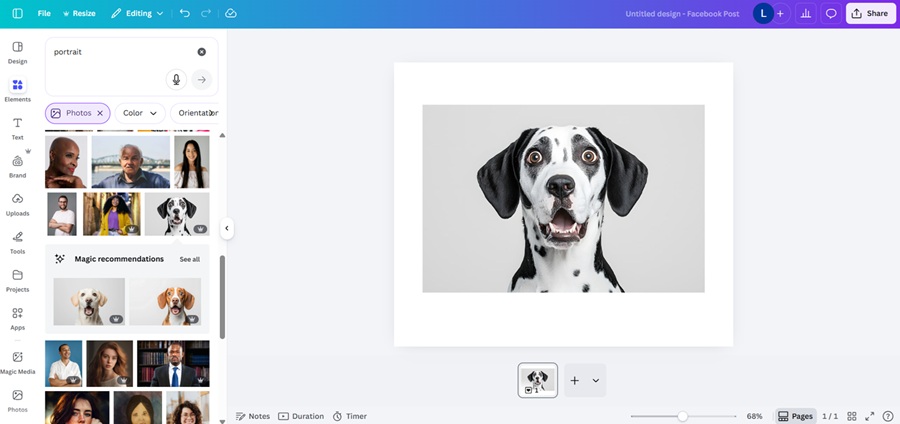900x424 pixels.
Task: Select the beagle recommendation photo
Action: (x=165, y=302)
